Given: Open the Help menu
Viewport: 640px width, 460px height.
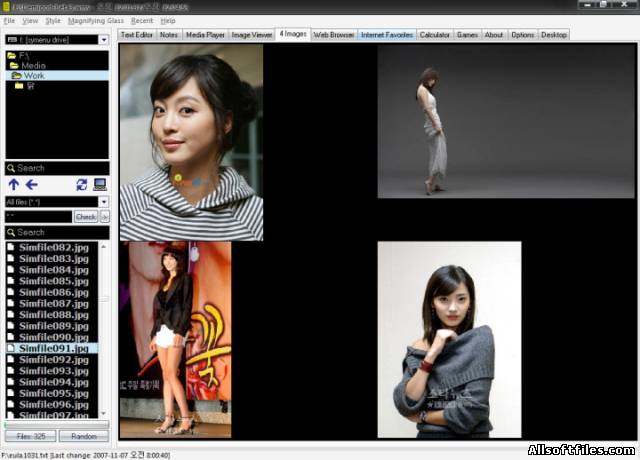Looking at the screenshot, I should click(168, 21).
